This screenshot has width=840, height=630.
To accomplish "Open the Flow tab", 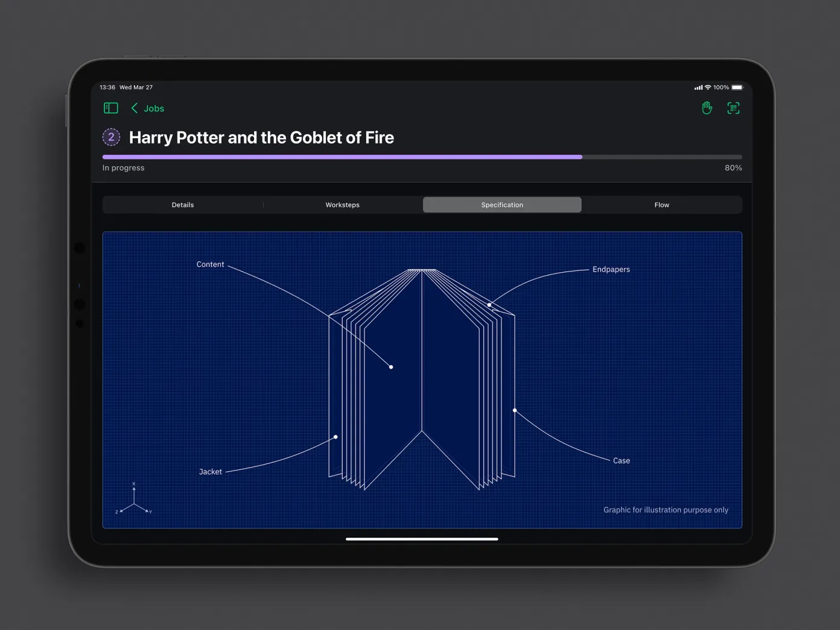I will (x=661, y=205).
